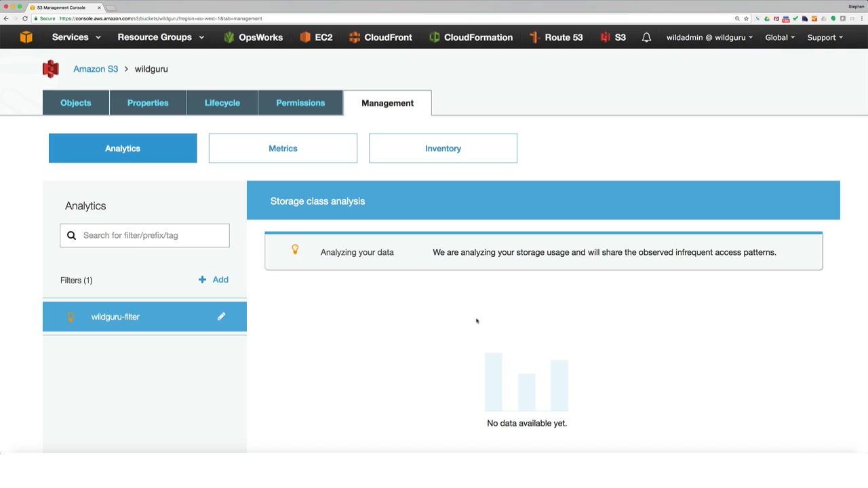Click the wildguru breadcrumb text

151,69
